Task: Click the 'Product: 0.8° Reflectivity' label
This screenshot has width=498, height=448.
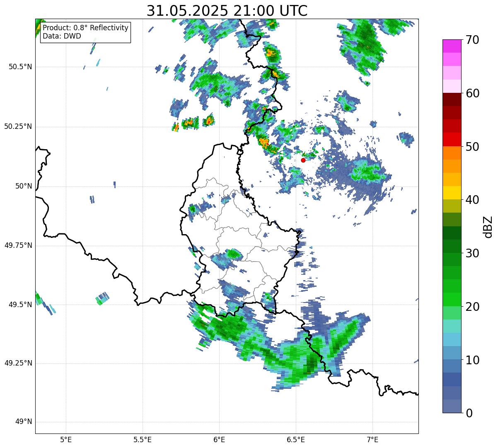Action: 86,28
